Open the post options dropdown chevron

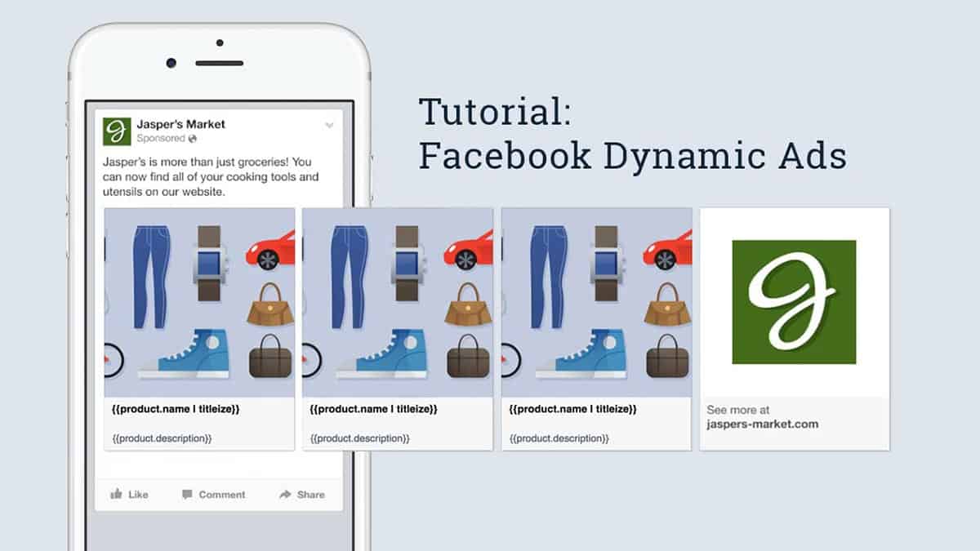pyautogui.click(x=329, y=126)
